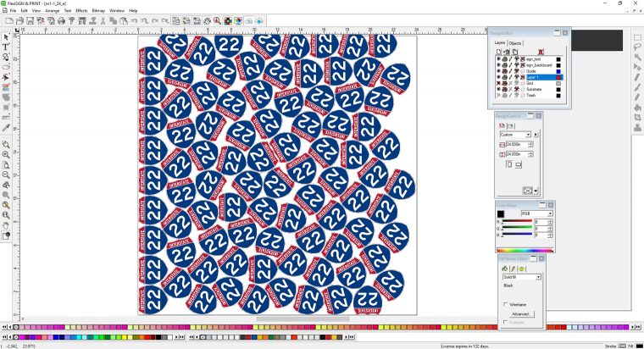Click the Fill black swatch in status bar

(x=639, y=346)
